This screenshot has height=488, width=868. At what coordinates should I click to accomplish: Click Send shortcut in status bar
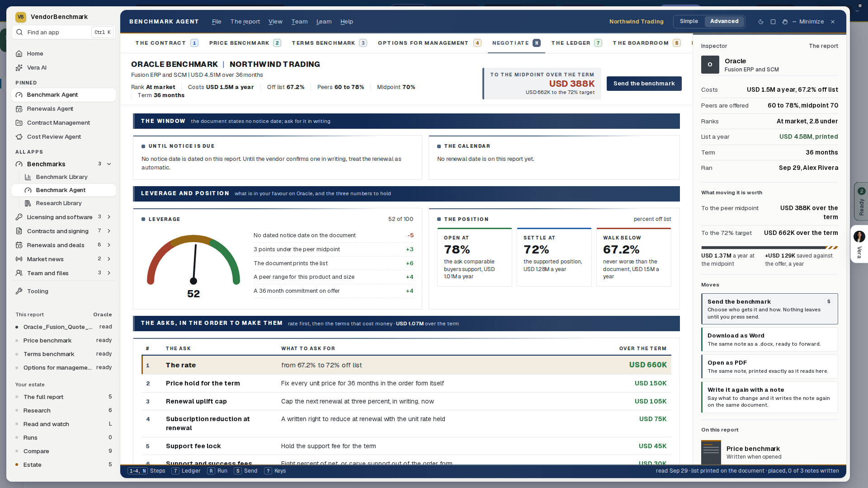pyautogui.click(x=245, y=471)
